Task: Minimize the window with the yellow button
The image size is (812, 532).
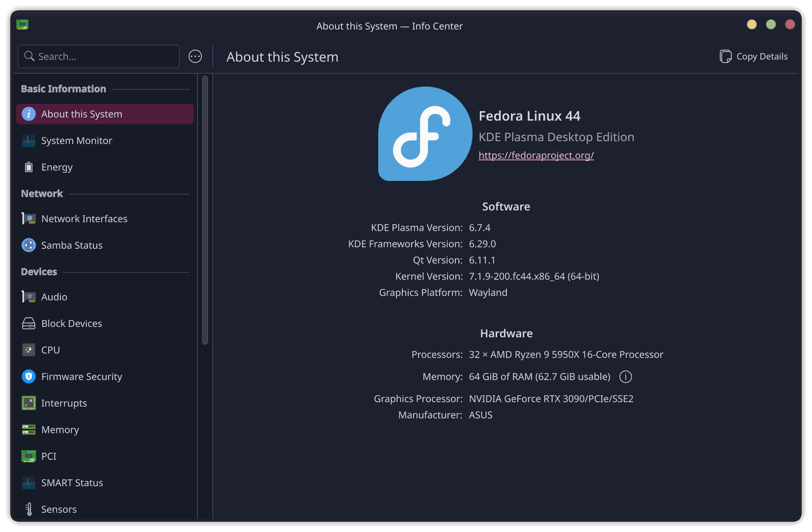Action: coord(752,25)
